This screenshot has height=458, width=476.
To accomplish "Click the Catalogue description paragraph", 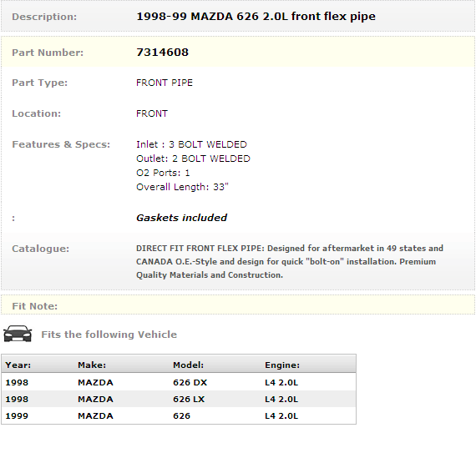I will tap(290, 261).
